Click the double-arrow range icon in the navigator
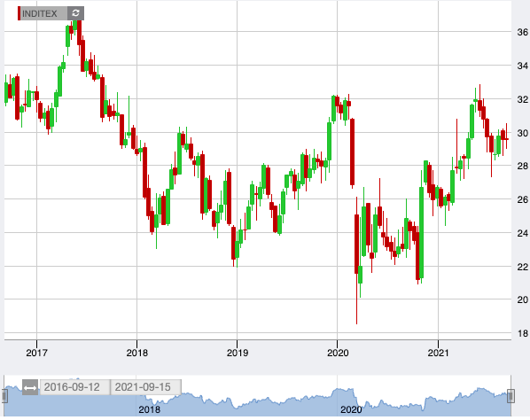530x420 pixels. pos(30,387)
